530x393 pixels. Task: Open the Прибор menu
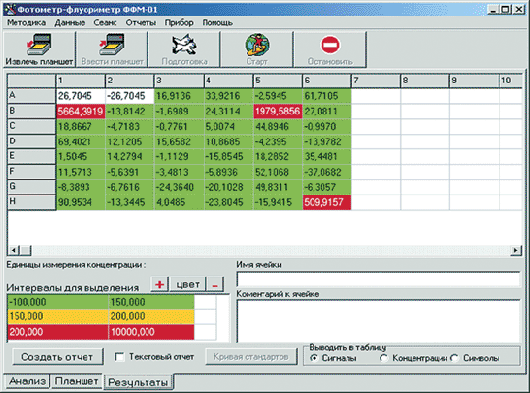click(179, 23)
